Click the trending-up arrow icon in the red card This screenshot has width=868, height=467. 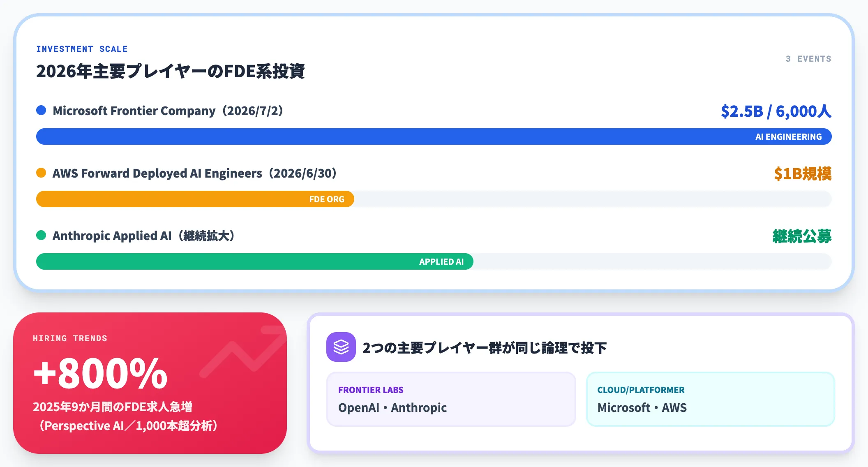point(242,351)
